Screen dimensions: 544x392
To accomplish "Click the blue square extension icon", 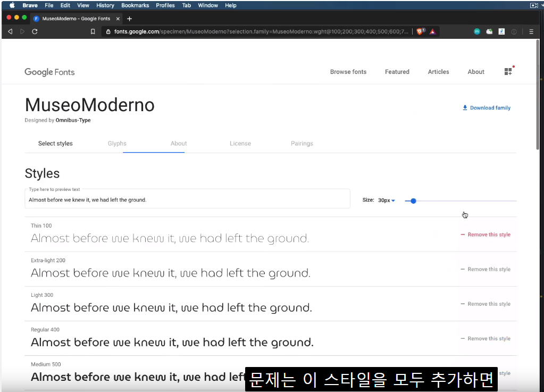I will coord(501,31).
